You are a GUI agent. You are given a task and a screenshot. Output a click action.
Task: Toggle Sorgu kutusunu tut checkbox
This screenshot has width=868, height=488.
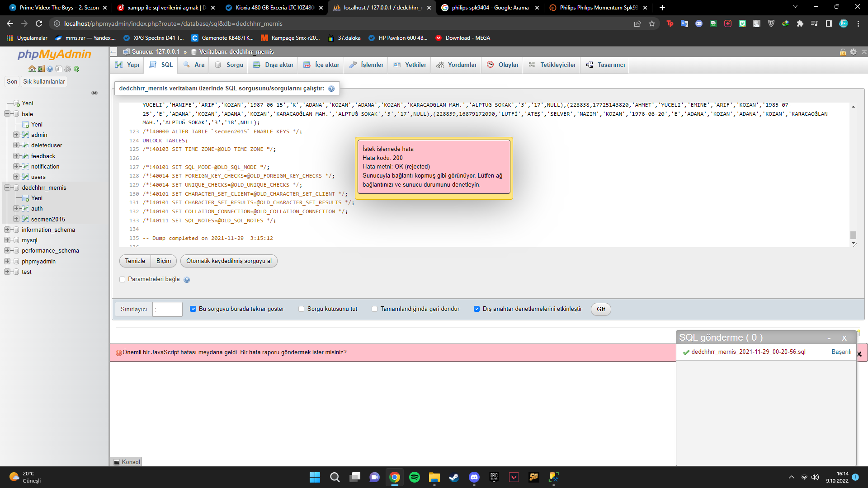[302, 309]
